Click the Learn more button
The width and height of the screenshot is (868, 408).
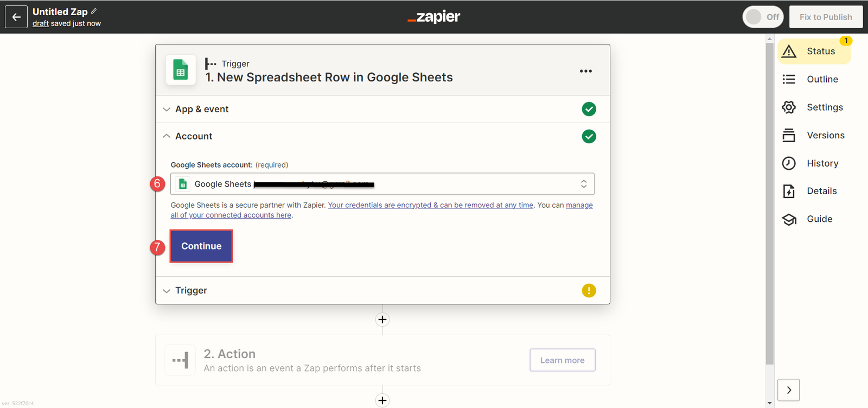[x=562, y=360]
